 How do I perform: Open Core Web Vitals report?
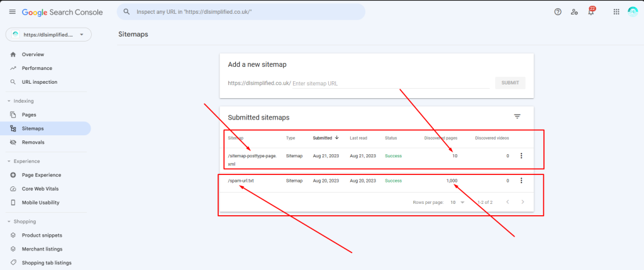pos(42,189)
